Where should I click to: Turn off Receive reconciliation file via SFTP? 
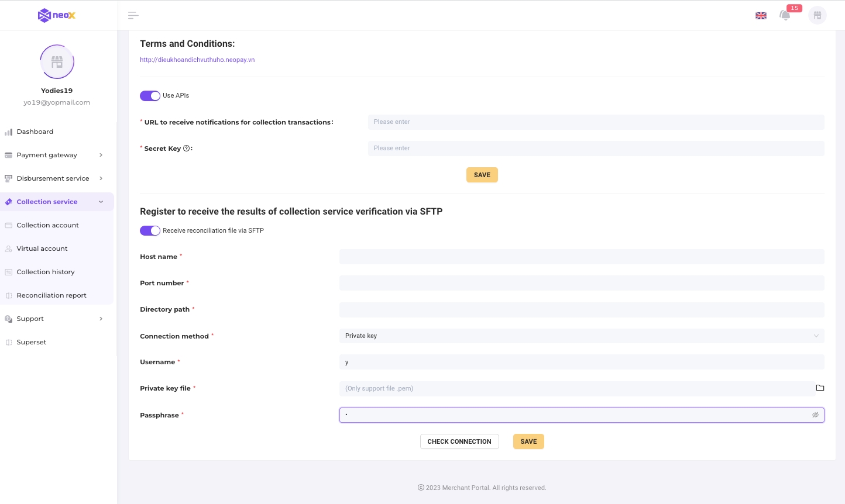click(150, 231)
